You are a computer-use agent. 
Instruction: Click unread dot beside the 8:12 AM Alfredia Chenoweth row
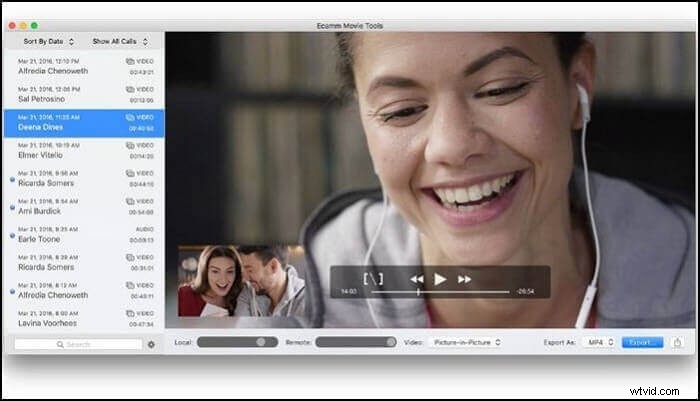pos(12,291)
